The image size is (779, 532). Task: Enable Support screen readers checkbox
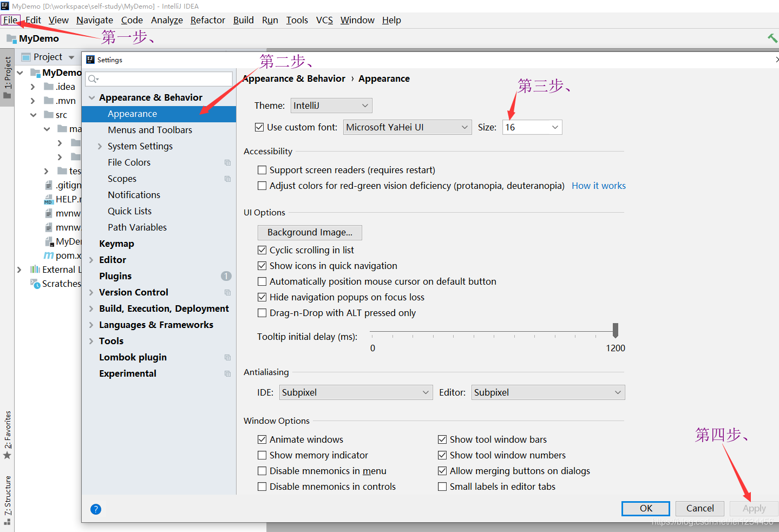[262, 170]
